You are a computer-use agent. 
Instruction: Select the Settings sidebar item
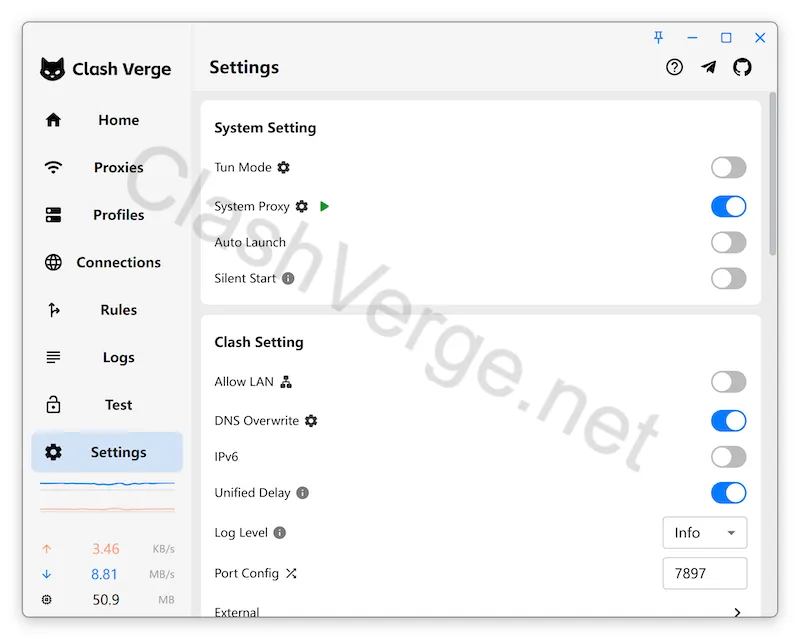tap(107, 452)
